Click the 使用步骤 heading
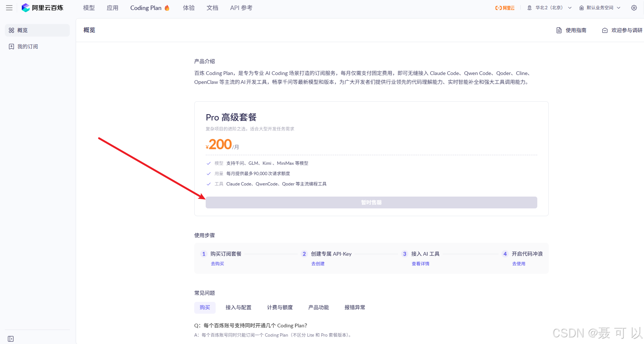The image size is (644, 344). pyautogui.click(x=205, y=235)
